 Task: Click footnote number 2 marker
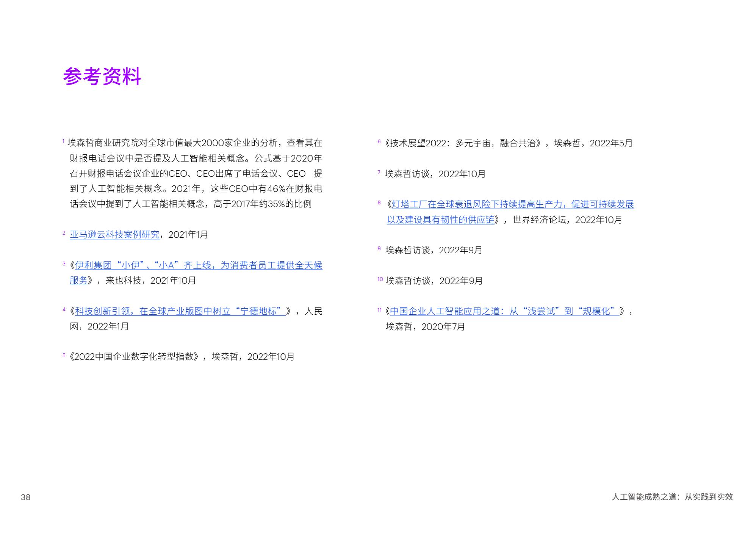coord(64,233)
